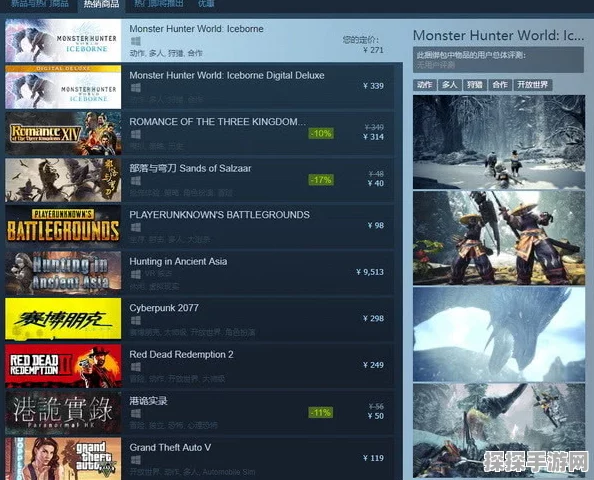Open Cyberpunk 2077 title link

(164, 308)
